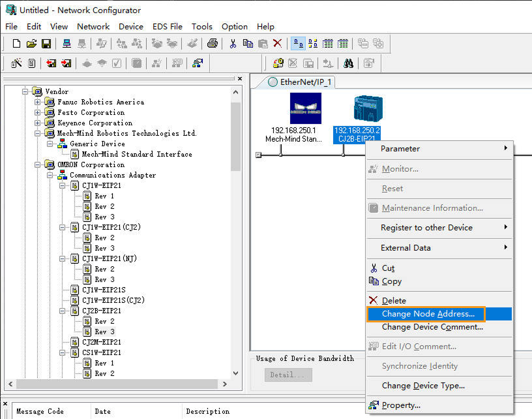Click the Cut scissors icon

(x=232, y=43)
